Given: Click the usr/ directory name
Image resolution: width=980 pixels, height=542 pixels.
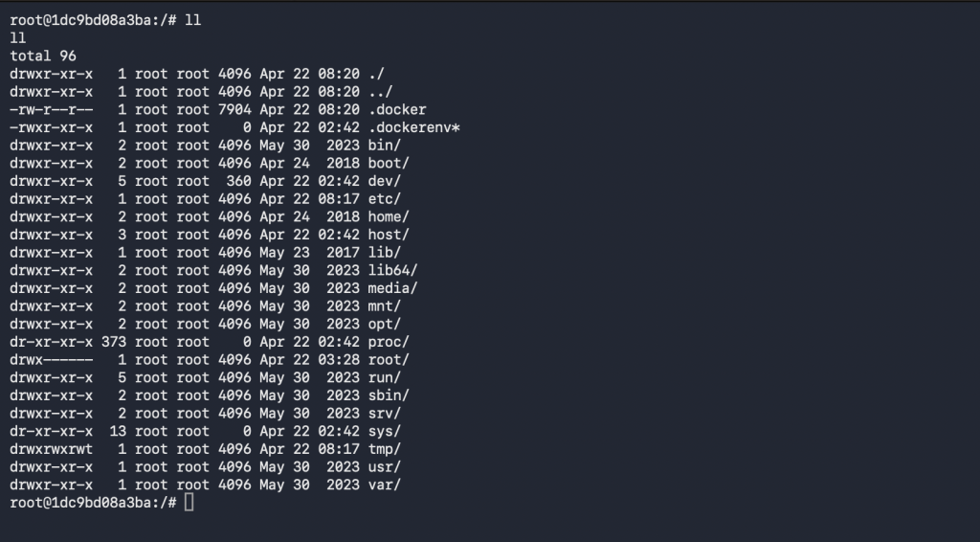Looking at the screenshot, I should (385, 467).
